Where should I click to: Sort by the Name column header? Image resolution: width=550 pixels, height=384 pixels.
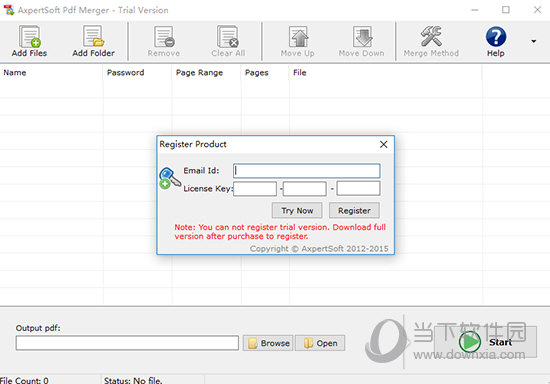(51, 73)
